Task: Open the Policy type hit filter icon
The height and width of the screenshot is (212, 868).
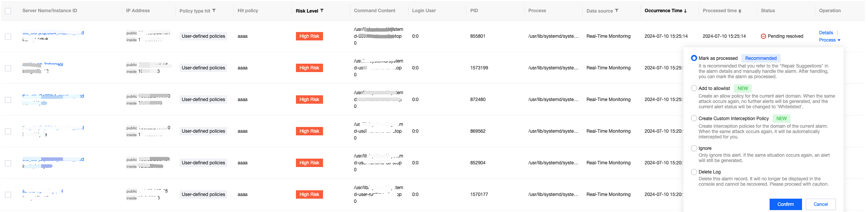Action: tap(214, 11)
